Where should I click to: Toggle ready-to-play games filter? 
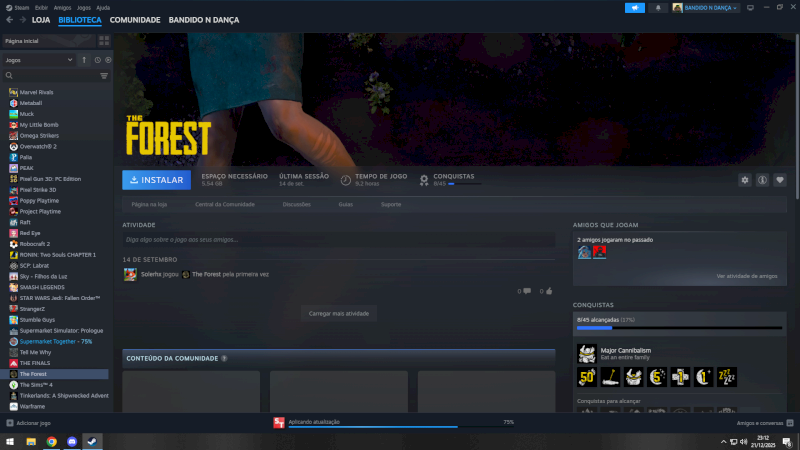coord(108,60)
